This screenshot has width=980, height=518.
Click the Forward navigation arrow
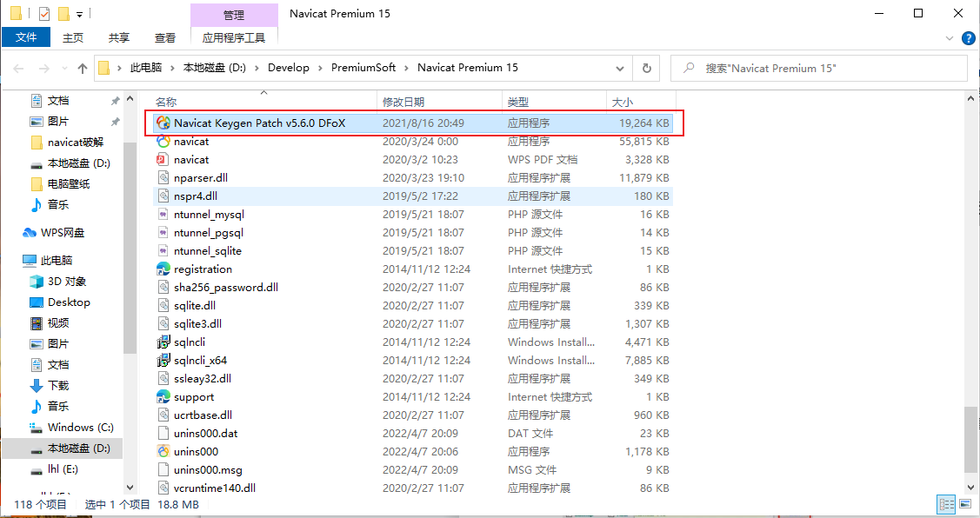43,68
